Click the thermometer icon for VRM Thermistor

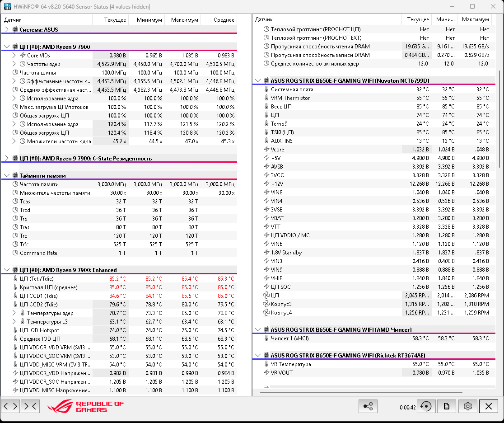point(266,98)
